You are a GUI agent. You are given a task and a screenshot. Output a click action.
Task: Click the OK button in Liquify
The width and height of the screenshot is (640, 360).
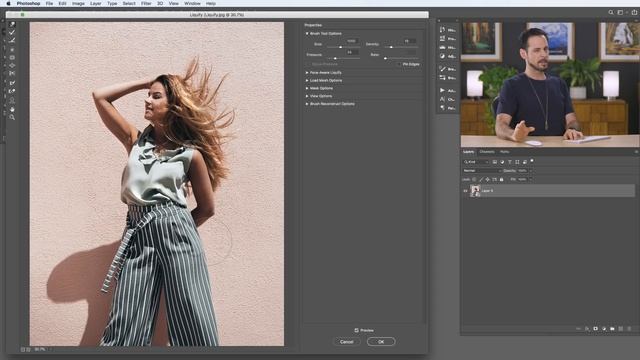[381, 342]
